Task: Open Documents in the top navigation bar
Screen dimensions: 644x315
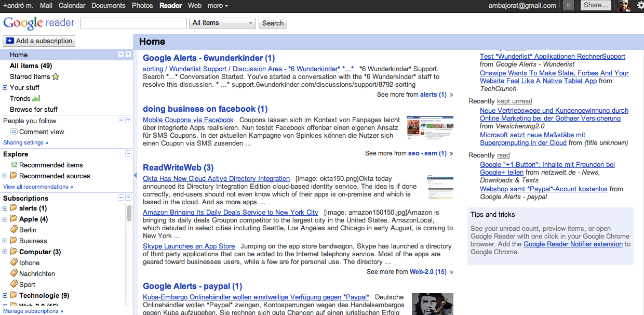Action: 108,6
